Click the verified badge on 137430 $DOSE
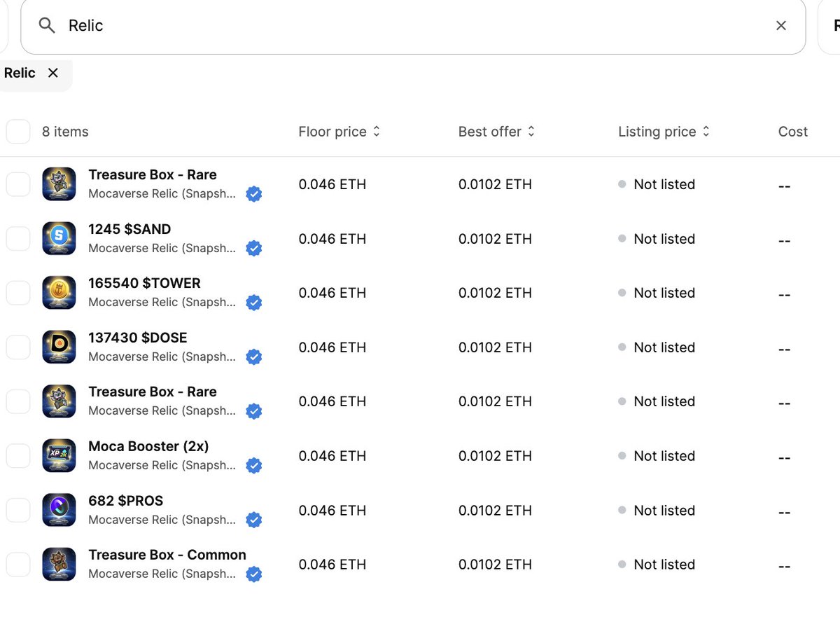 (x=254, y=357)
